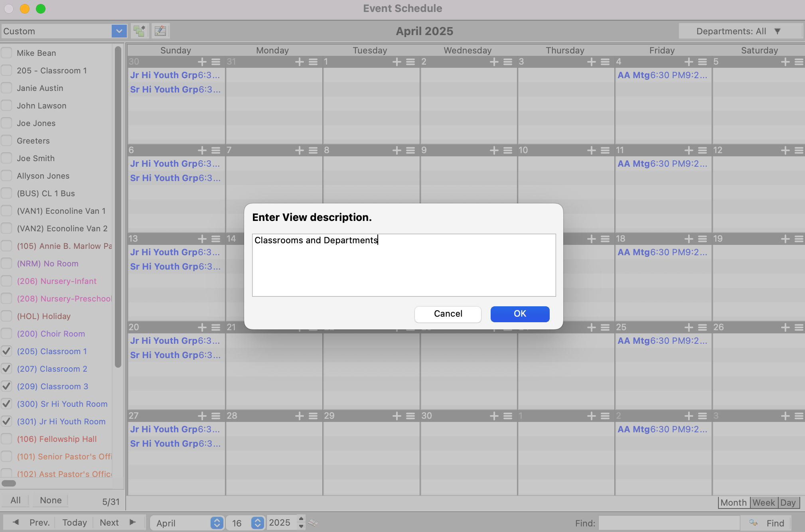Click the save view icon with green squares

point(139,31)
